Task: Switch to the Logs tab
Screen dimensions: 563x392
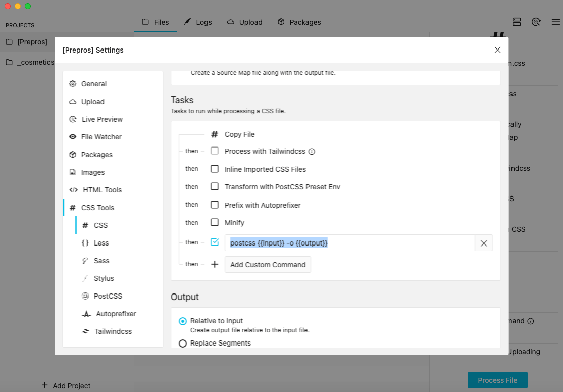Action: (198, 22)
